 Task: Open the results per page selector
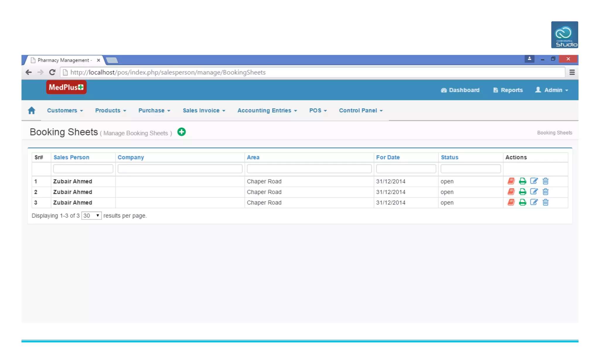point(91,216)
